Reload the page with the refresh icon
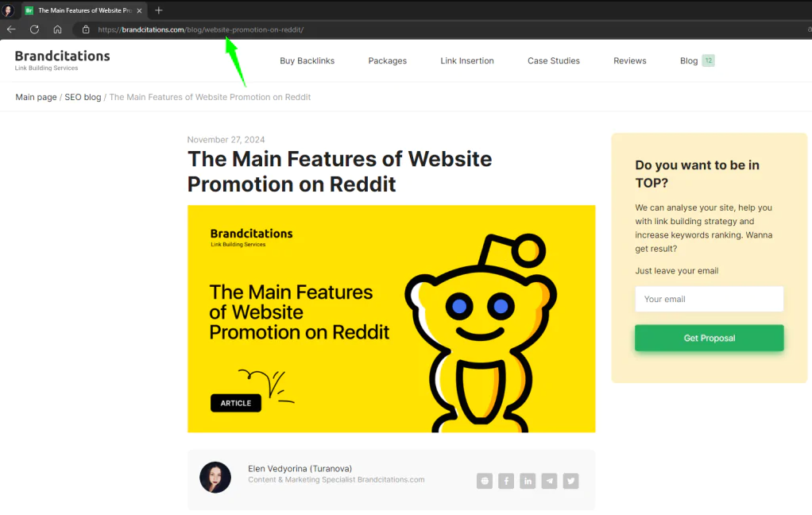Viewport: 812px width, 515px height. (34, 29)
